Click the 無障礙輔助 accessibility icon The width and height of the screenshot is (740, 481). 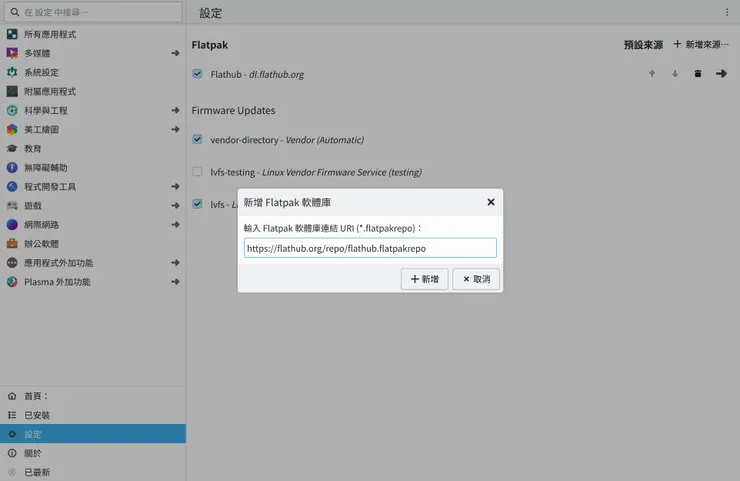(12, 167)
